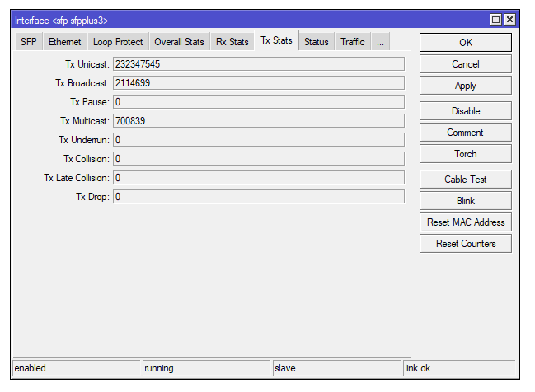Screen dimensions: 535x392
Task: Reset Counters for this interface
Action: coord(466,244)
